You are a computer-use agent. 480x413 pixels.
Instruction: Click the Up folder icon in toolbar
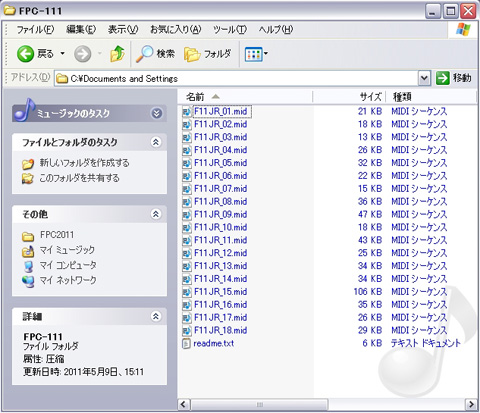(117, 54)
